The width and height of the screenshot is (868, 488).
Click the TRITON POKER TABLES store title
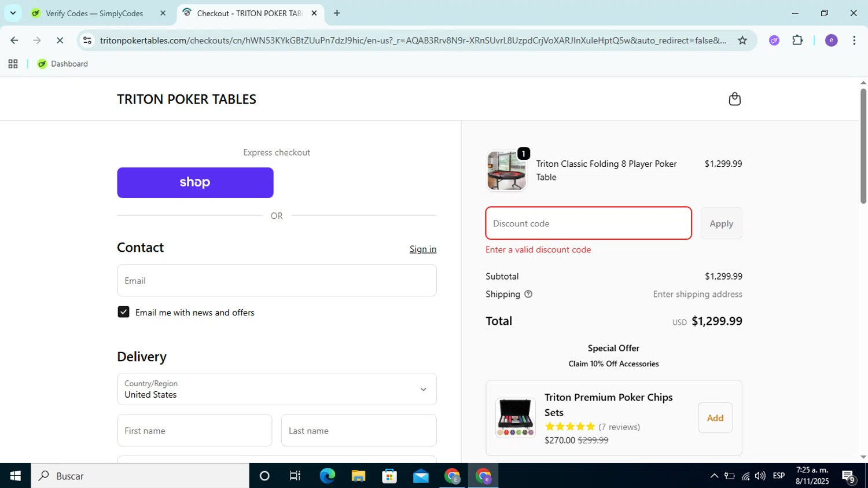186,99
